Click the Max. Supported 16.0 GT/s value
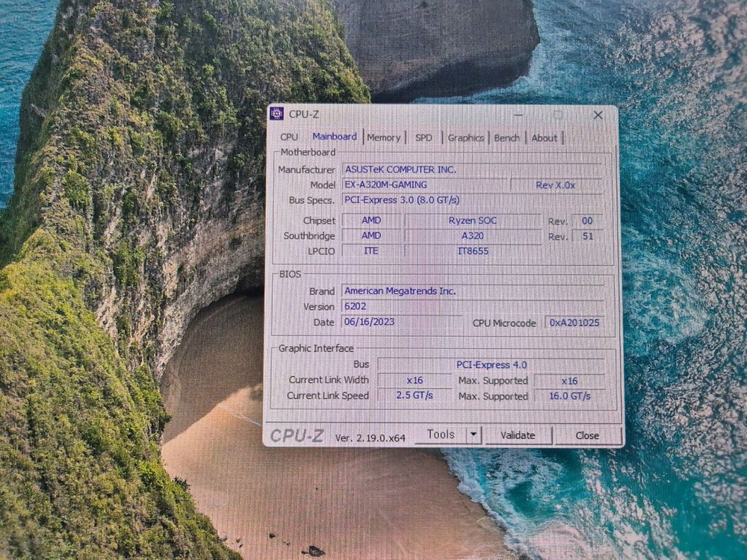This screenshot has height=560, width=747. 569,396
